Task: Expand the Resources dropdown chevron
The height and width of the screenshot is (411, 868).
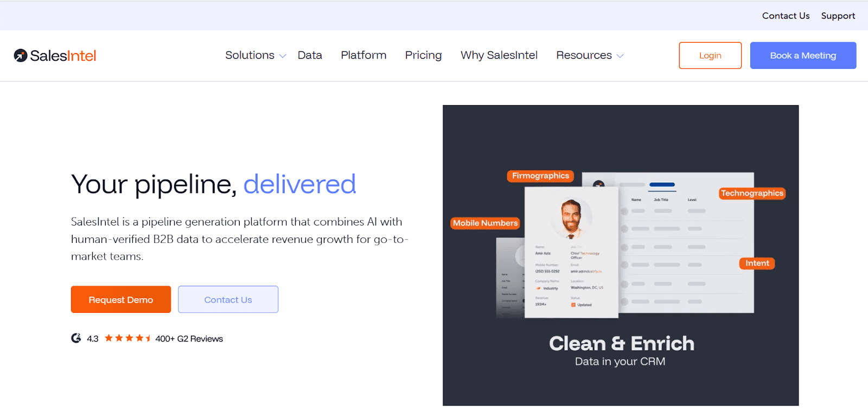Action: coord(620,56)
